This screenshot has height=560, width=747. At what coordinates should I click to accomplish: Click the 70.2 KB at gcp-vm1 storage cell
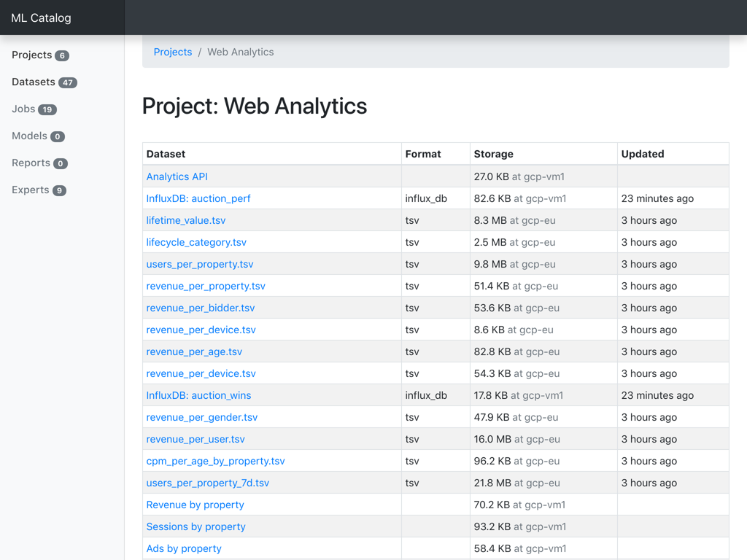click(543, 505)
